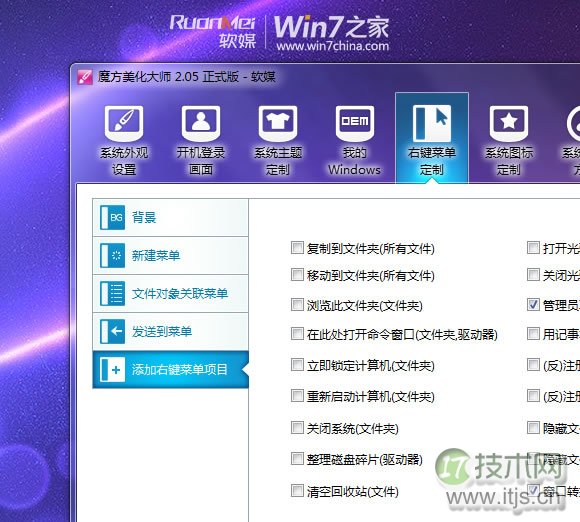
Task: Click the 在此处打开命令窗口(文件夹,驱动器) label
Action: (402, 334)
